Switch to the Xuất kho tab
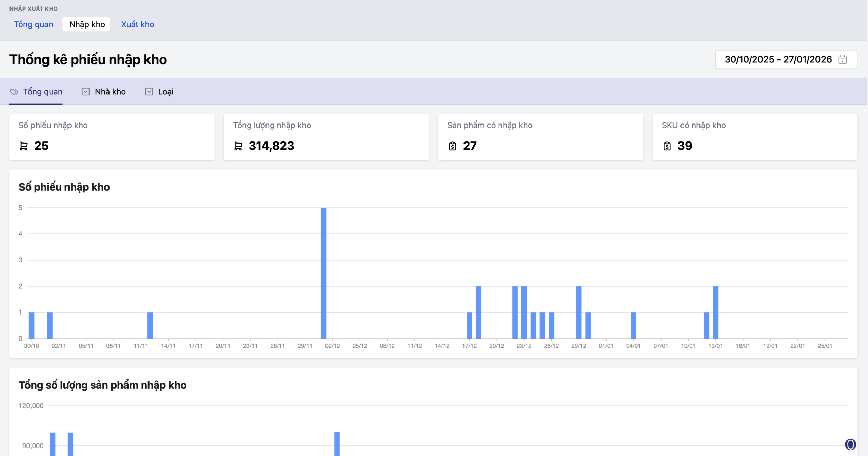Viewport: 868px width, 456px height. click(137, 24)
